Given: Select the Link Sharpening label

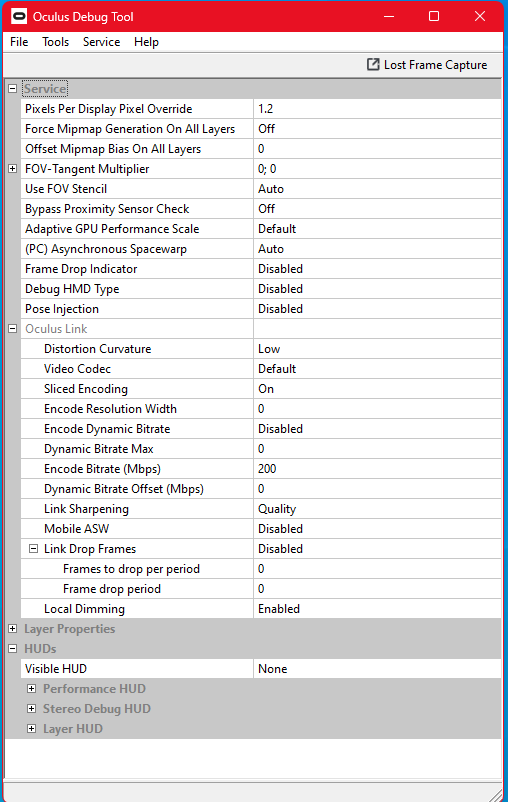Looking at the screenshot, I should point(86,508).
